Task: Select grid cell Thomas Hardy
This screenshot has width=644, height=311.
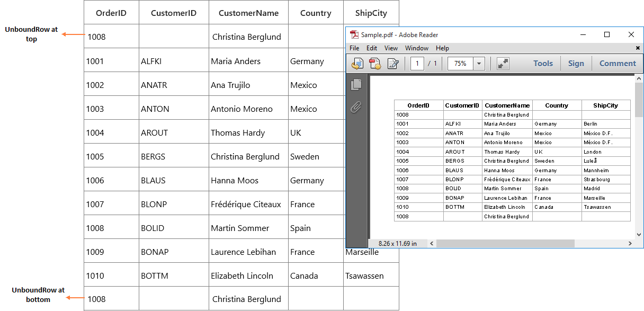Action: click(x=248, y=132)
